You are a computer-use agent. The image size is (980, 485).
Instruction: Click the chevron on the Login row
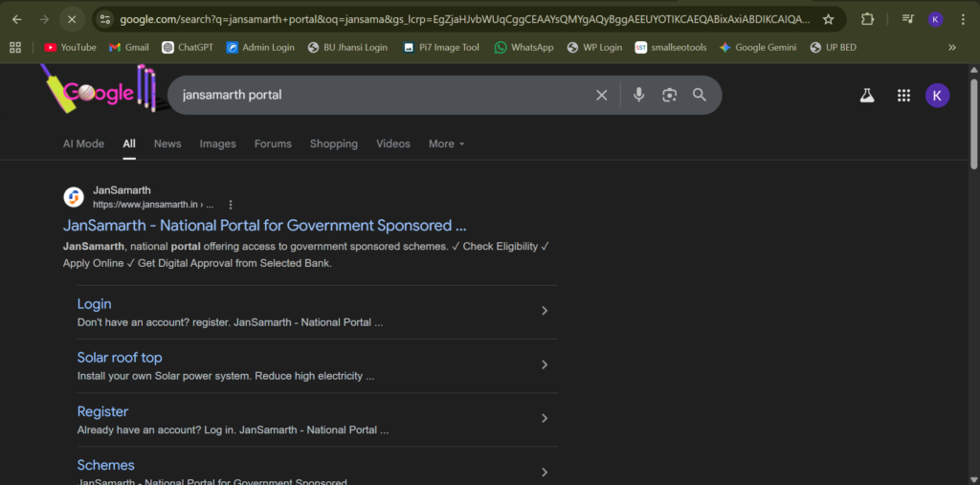(x=545, y=311)
